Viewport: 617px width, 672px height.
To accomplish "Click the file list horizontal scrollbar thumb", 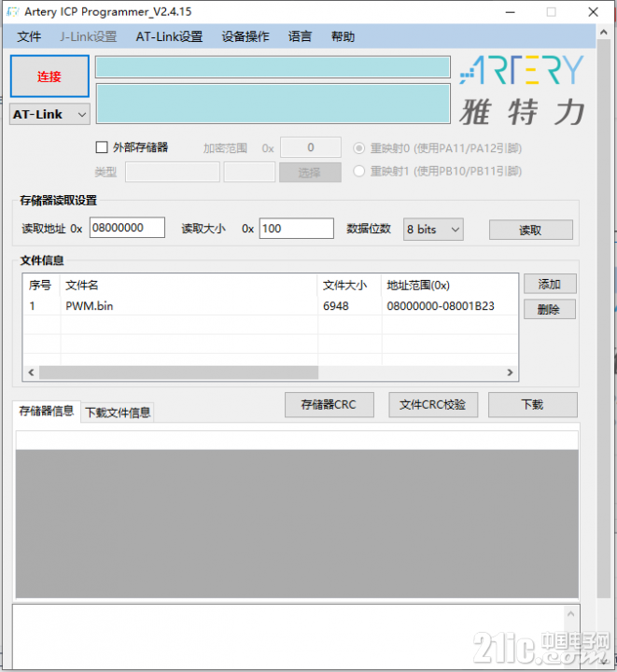I will pos(178,372).
